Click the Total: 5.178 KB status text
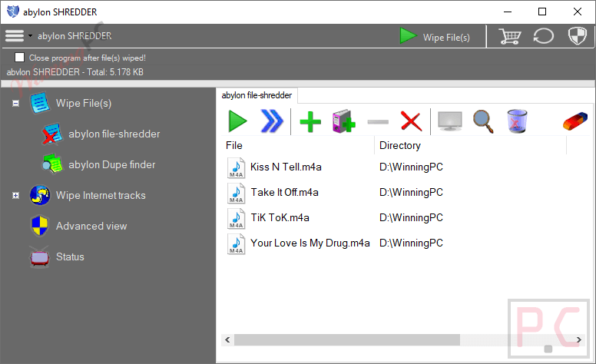The image size is (596, 364). [114, 72]
